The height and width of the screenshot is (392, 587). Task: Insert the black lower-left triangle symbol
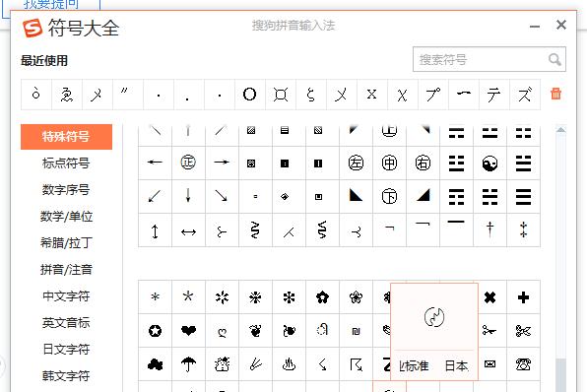[x=356, y=195]
